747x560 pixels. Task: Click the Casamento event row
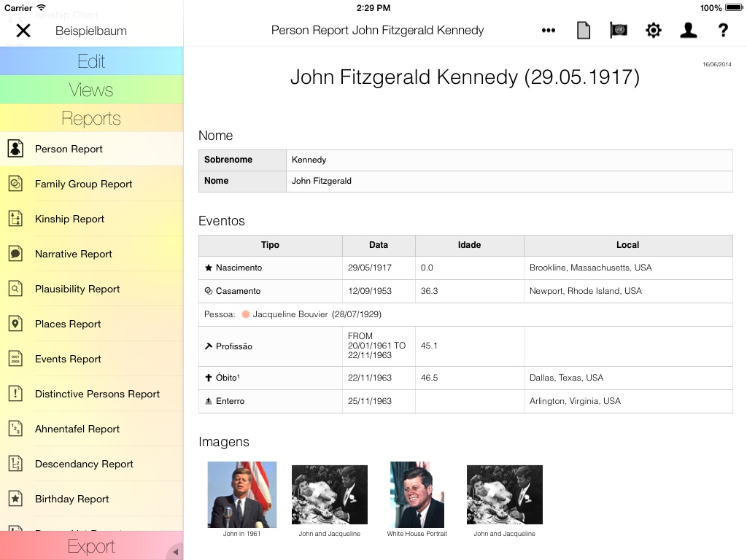pyautogui.click(x=465, y=291)
